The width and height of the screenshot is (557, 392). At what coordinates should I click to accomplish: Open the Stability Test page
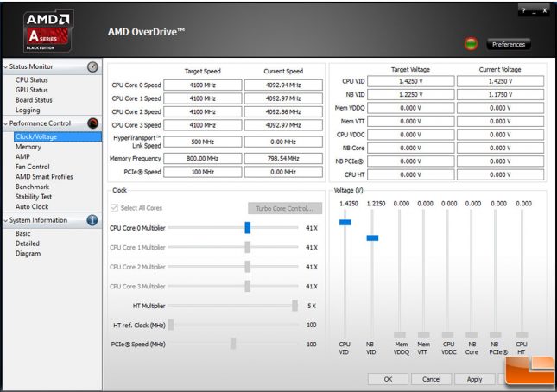point(34,196)
